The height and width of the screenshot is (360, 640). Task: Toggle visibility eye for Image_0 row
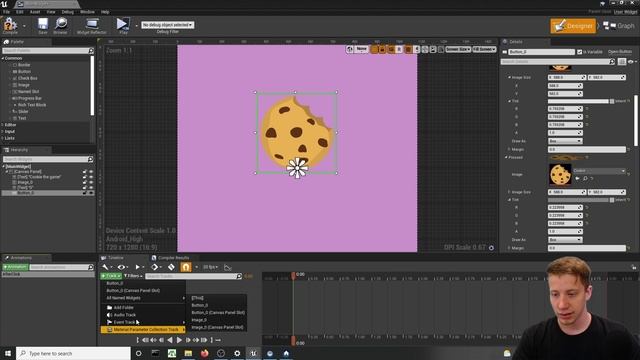point(91,182)
